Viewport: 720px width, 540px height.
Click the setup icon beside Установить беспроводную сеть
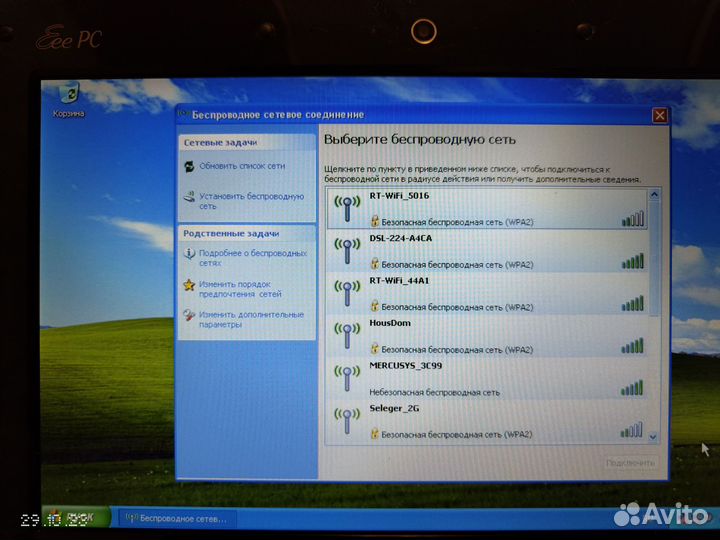189,197
